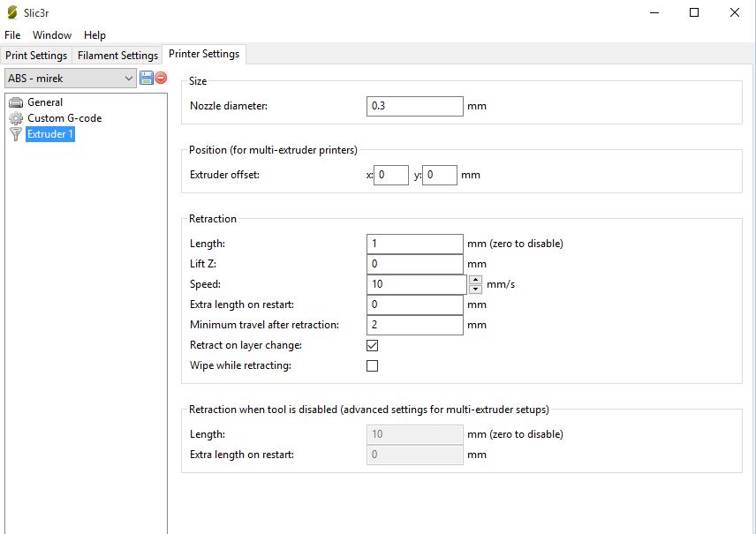Switch to the Print Settings tab

click(x=36, y=55)
